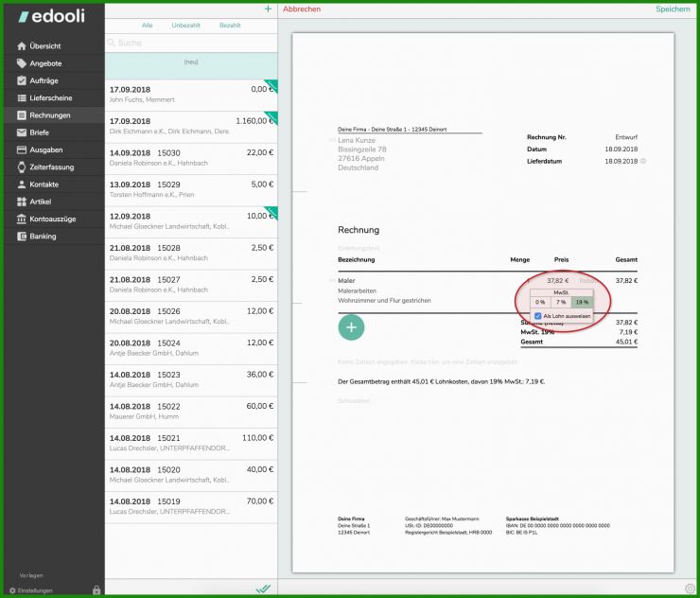Image resolution: width=700 pixels, height=598 pixels.
Task: Open invoice 15023 for 36,00 €
Action: pos(191,380)
